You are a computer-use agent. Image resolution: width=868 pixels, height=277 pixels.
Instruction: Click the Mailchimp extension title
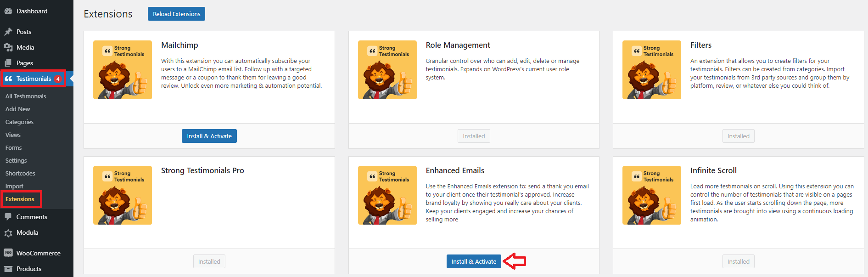coord(179,45)
